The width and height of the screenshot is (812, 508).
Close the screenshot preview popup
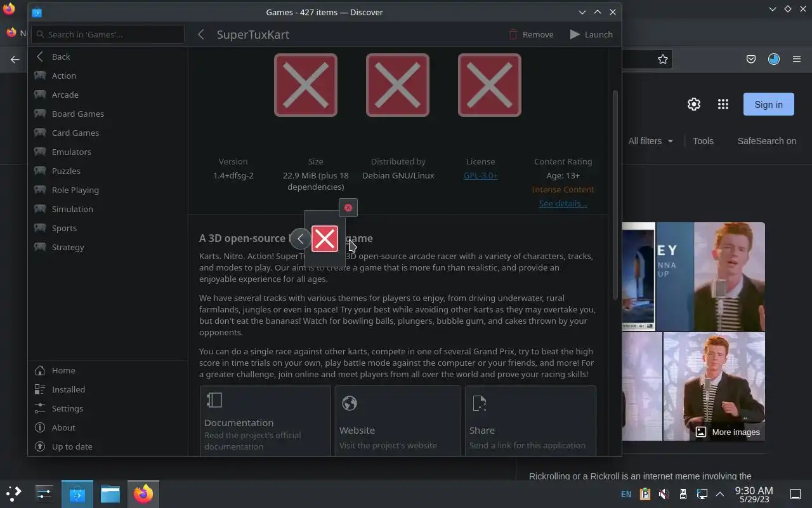tap(348, 208)
